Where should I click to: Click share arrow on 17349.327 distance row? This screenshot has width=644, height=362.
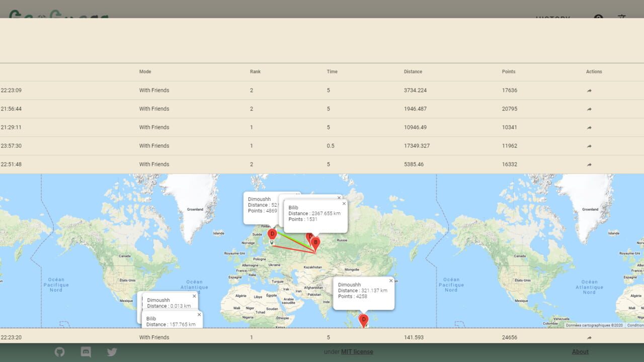click(589, 146)
